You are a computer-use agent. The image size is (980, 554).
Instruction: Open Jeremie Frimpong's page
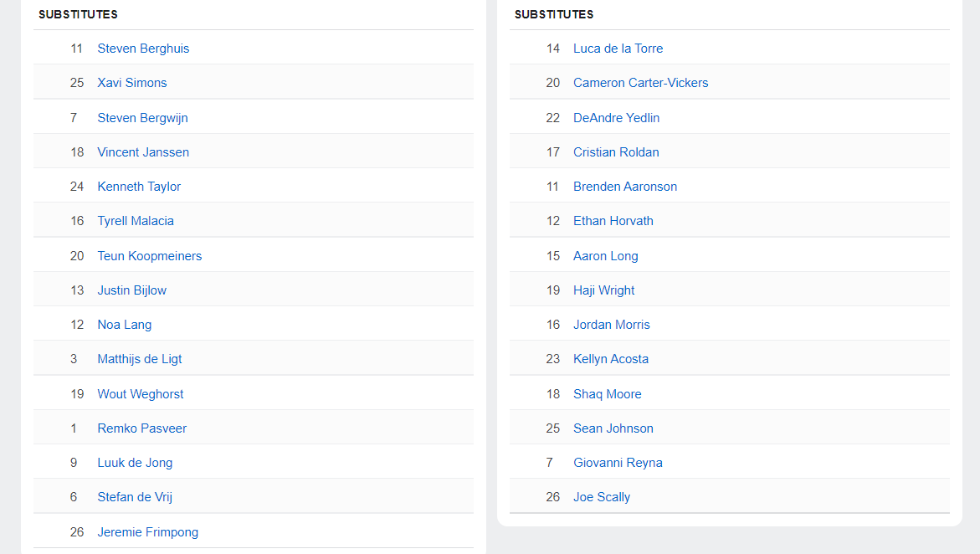pyautogui.click(x=147, y=532)
